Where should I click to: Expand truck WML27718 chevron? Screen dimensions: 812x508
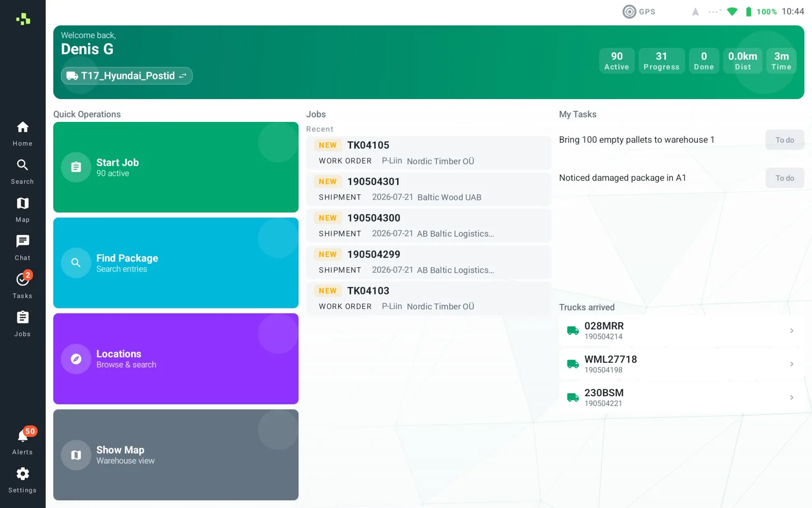click(792, 364)
